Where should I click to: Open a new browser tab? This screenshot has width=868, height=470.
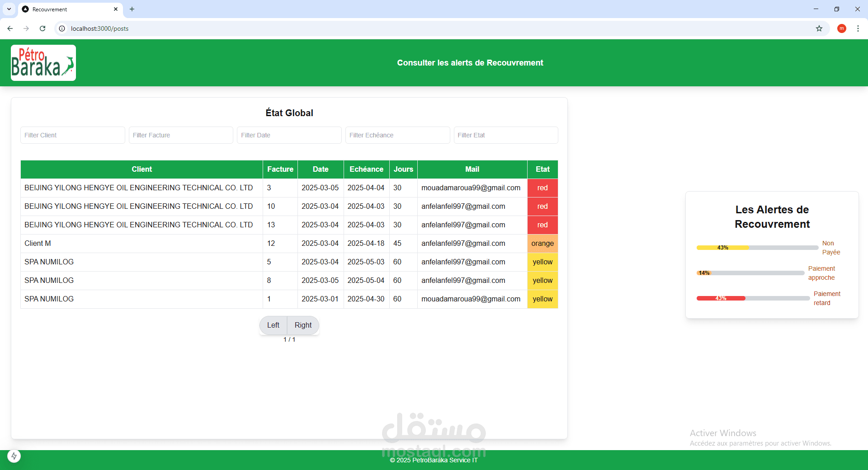coord(132,9)
